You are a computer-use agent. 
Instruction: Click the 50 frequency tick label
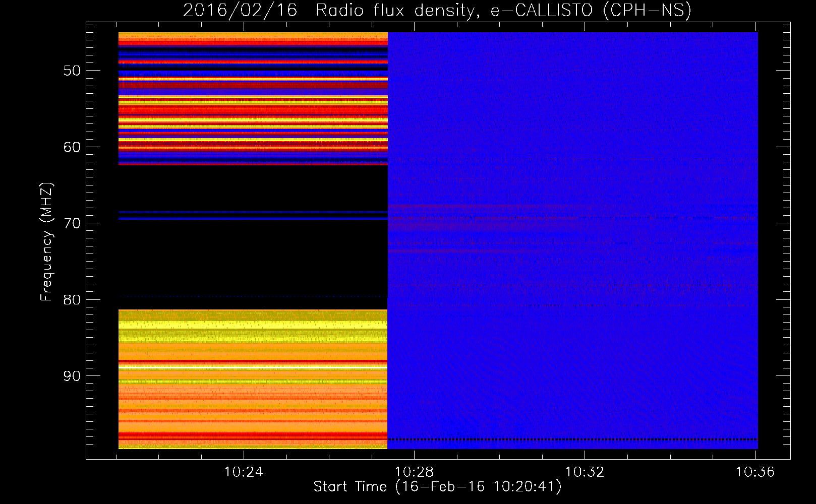[72, 71]
